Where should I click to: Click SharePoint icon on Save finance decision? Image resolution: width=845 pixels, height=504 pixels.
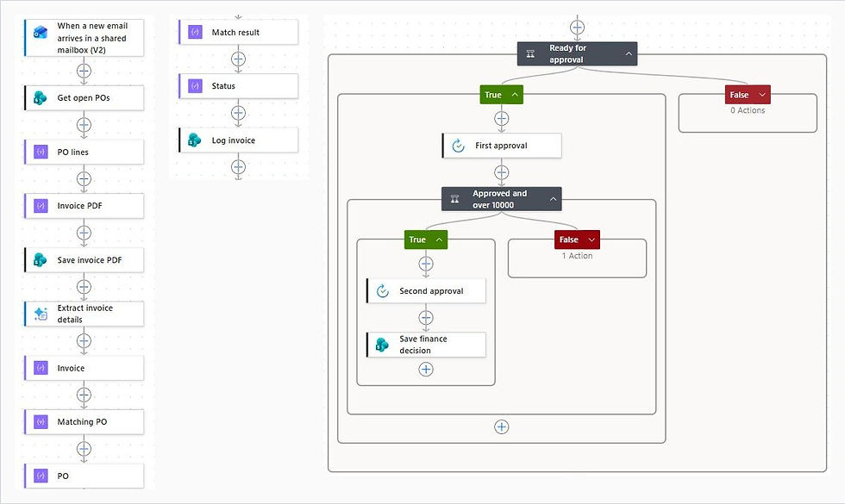tap(382, 345)
